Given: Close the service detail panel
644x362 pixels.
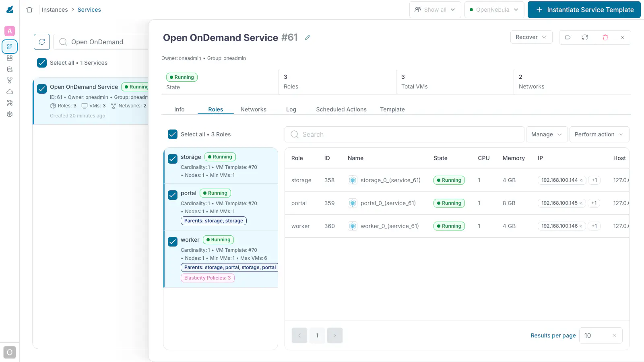Looking at the screenshot, I should (622, 37).
